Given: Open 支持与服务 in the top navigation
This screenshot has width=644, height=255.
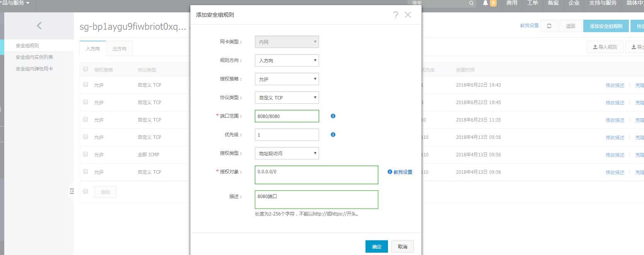Looking at the screenshot, I should [x=603, y=3].
